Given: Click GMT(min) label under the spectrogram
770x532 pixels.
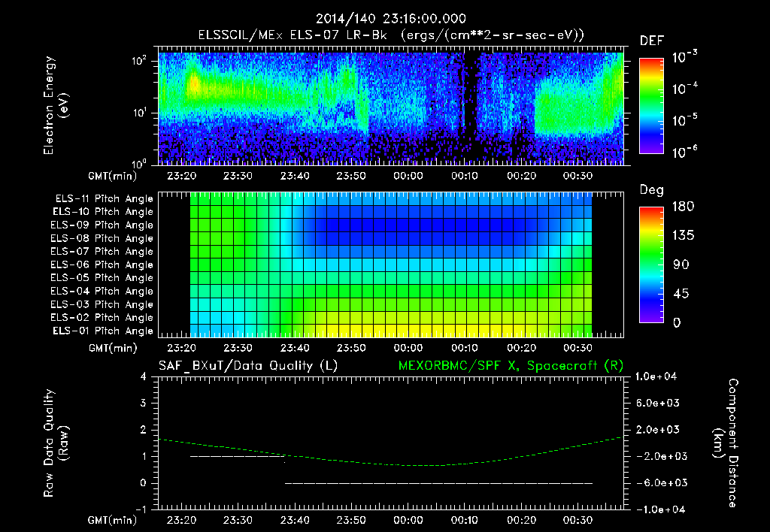Looking at the screenshot, I should click(x=112, y=176).
